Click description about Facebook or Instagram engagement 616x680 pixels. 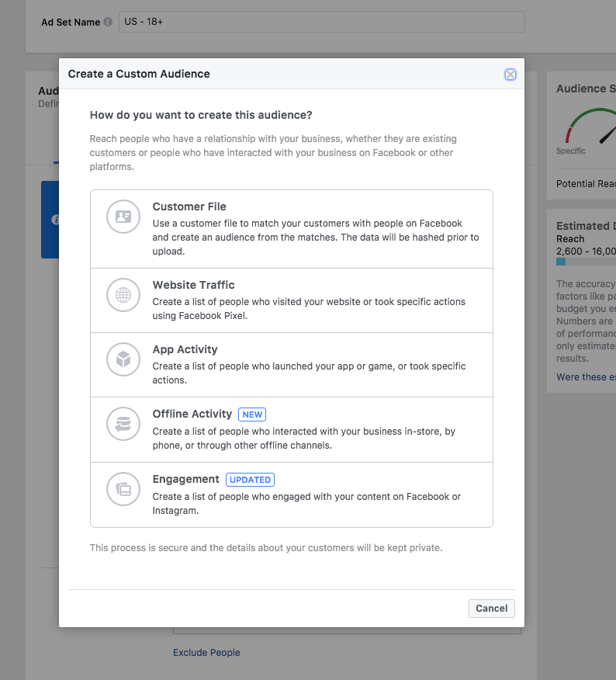306,504
